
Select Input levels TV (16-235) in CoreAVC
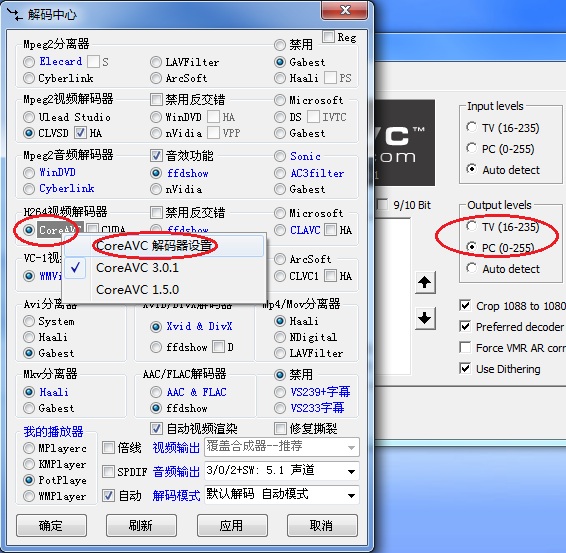[x=471, y=127]
